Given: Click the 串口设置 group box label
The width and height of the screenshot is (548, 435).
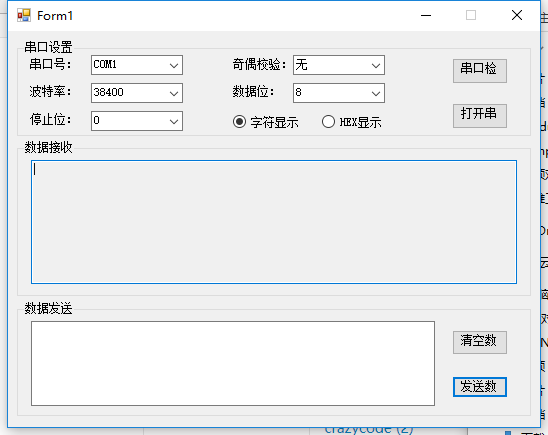Looking at the screenshot, I should pyautogui.click(x=48, y=47).
